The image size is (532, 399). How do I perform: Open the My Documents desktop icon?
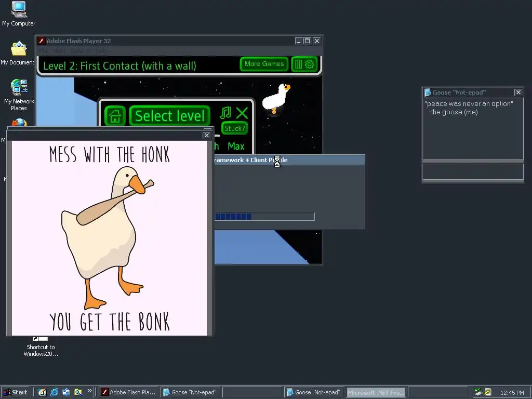[18, 54]
